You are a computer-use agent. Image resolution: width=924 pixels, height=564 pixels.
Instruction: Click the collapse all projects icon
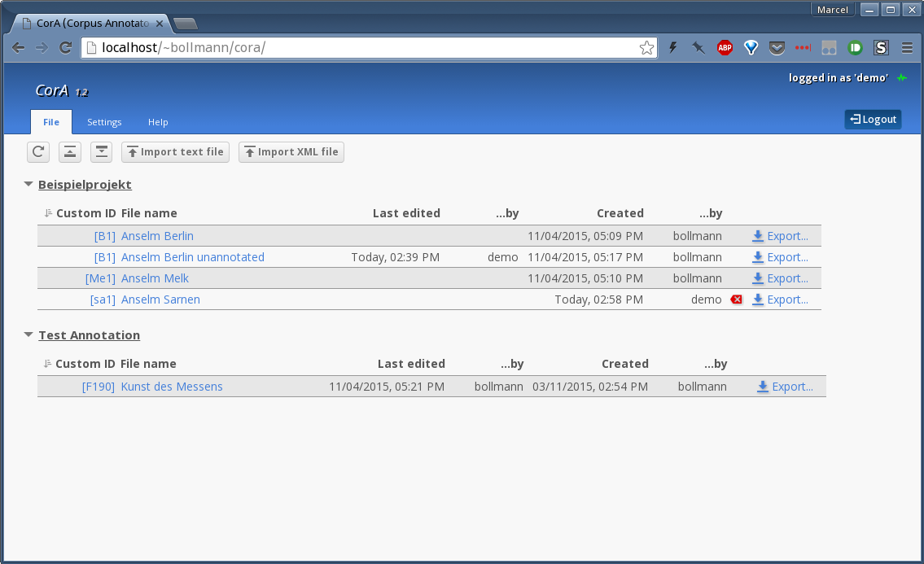pyautogui.click(x=70, y=151)
